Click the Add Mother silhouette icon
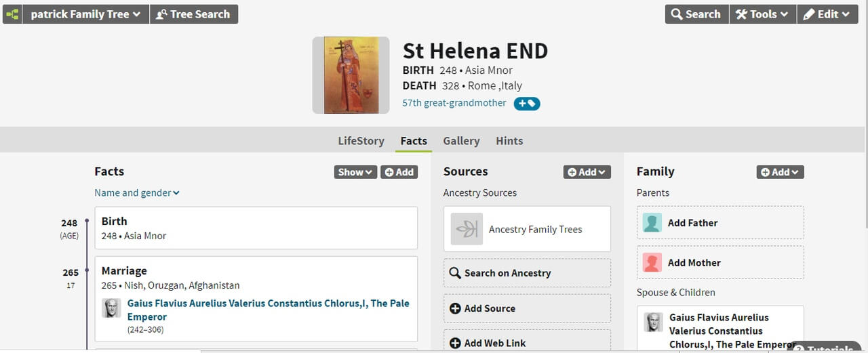868x353 pixels. point(652,263)
